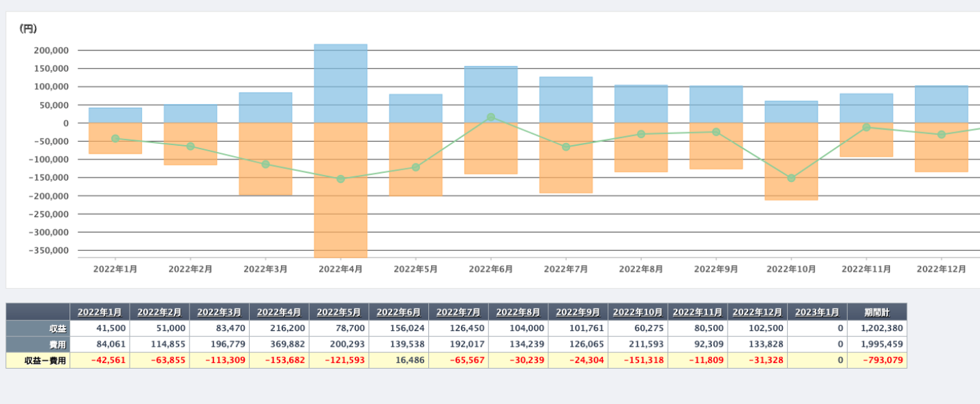Click the blue revenue bar for 2022年4月

[340, 83]
